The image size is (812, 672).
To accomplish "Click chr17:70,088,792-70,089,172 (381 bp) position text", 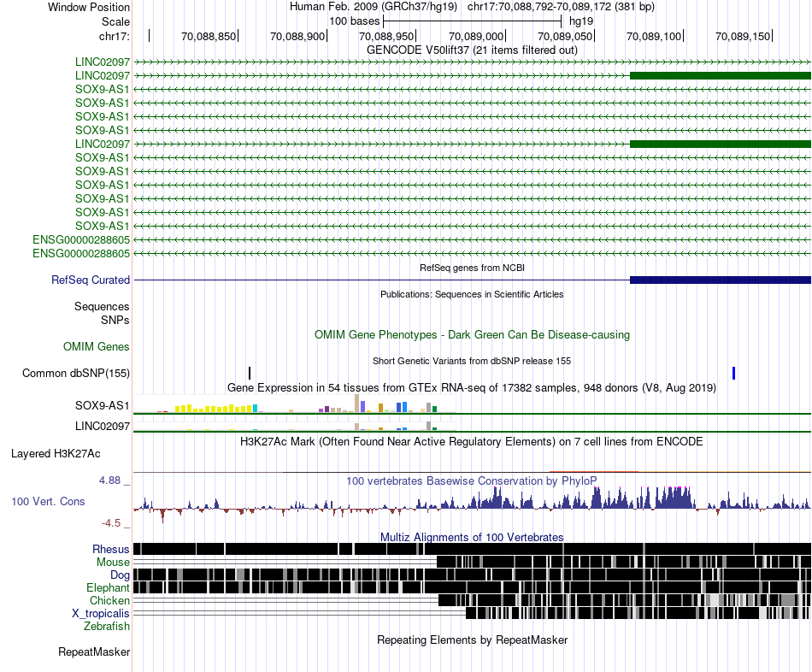I will (x=561, y=7).
